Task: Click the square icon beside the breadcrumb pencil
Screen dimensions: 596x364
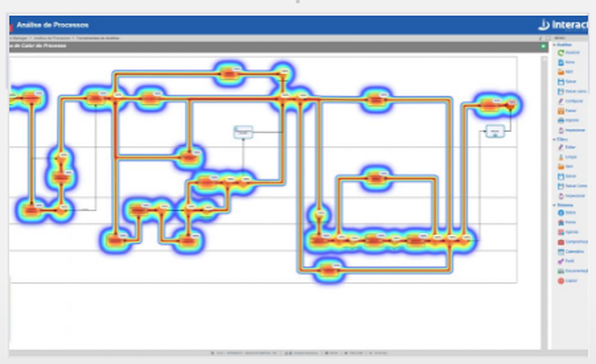Action: (x=548, y=38)
